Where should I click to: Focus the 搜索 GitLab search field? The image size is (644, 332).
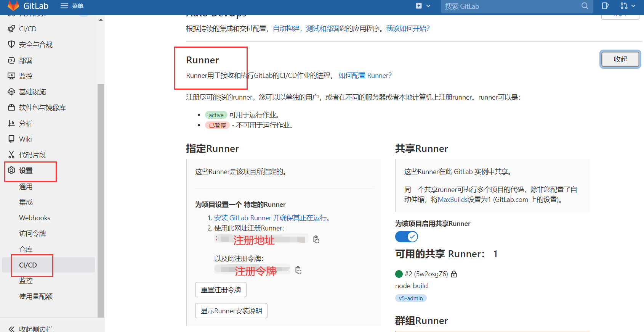click(x=517, y=6)
